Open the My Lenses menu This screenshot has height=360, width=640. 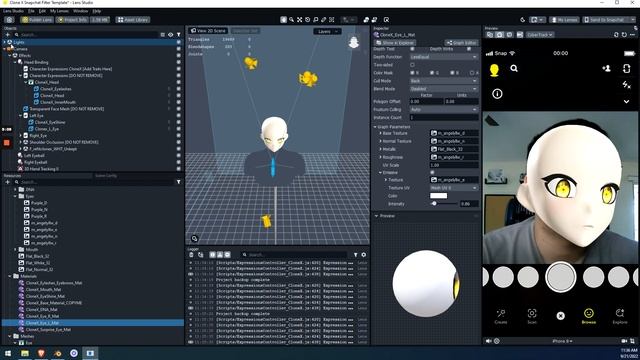click(60, 11)
